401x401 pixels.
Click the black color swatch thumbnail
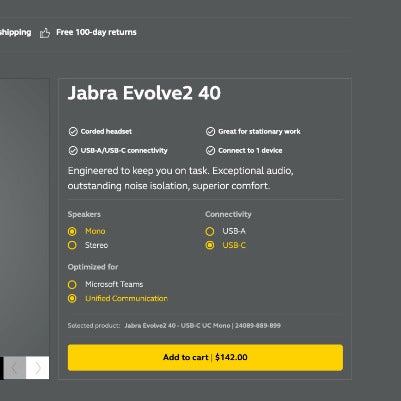2,368
